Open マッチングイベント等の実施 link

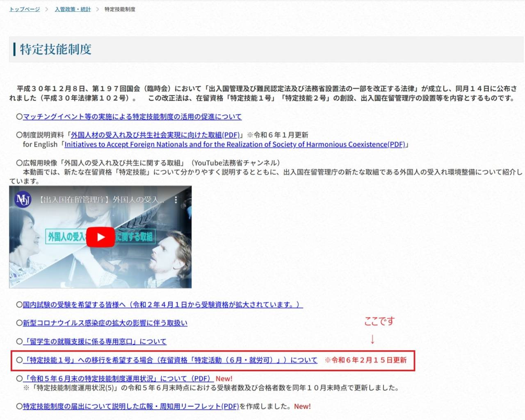tap(132, 117)
